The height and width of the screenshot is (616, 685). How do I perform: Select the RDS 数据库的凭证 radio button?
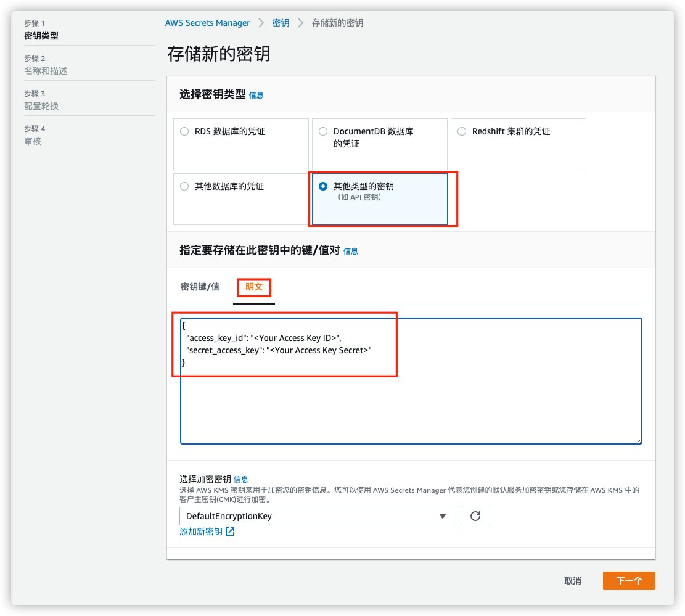coord(184,131)
